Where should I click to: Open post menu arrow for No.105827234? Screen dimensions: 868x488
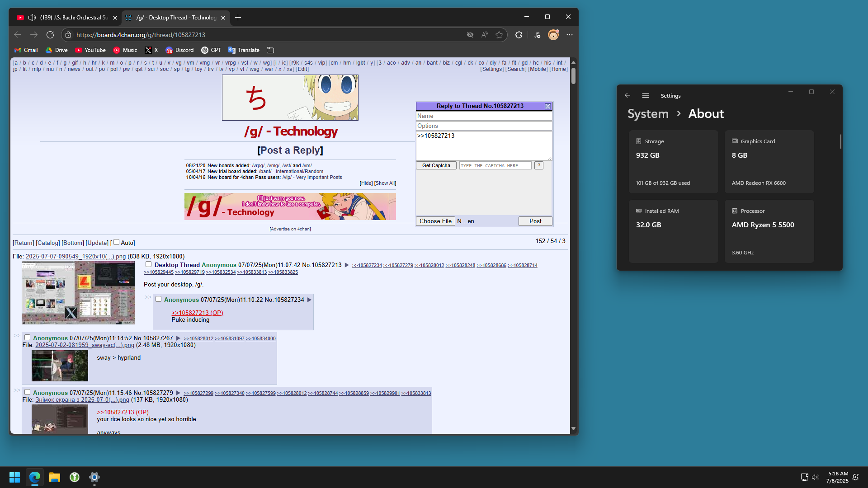[x=309, y=300]
